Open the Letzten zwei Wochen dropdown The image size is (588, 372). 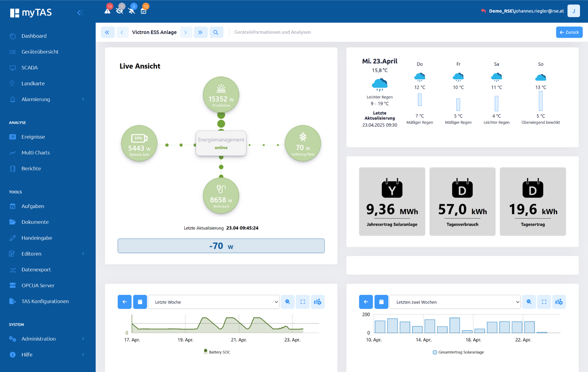455,302
